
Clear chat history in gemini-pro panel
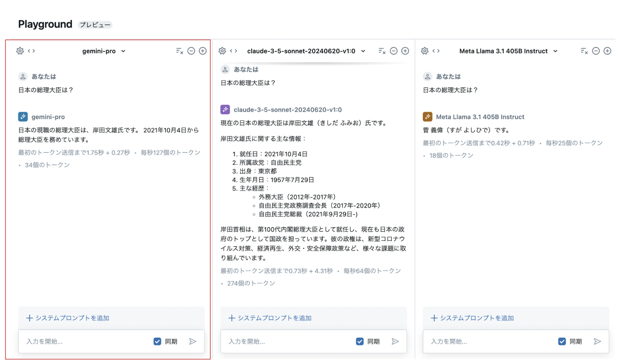[x=179, y=51]
